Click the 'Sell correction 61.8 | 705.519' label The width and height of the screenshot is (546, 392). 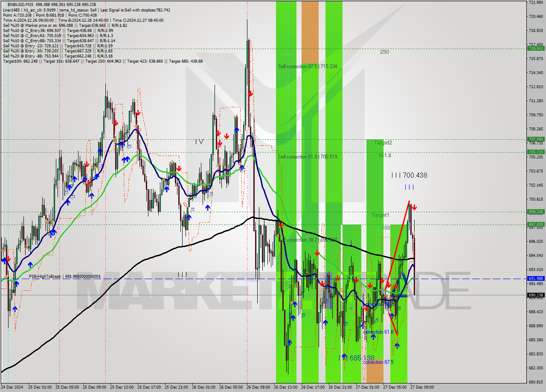coord(308,157)
